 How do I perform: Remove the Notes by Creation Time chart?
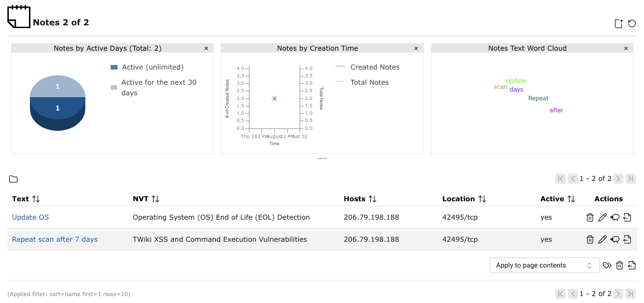point(416,48)
